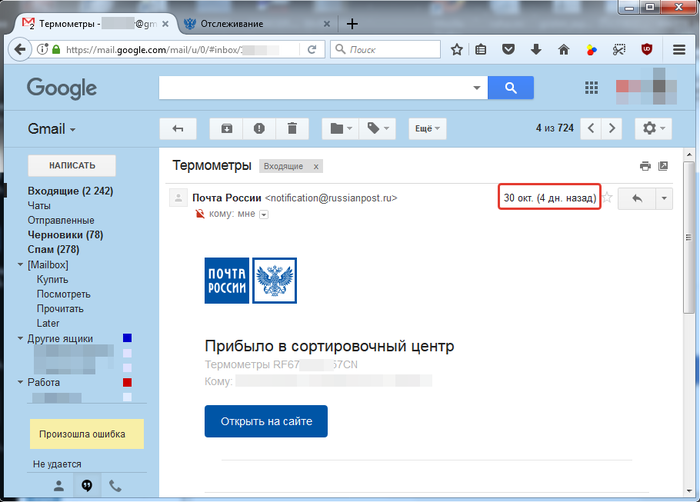Remove the Входящие label from conversation

pyautogui.click(x=316, y=166)
